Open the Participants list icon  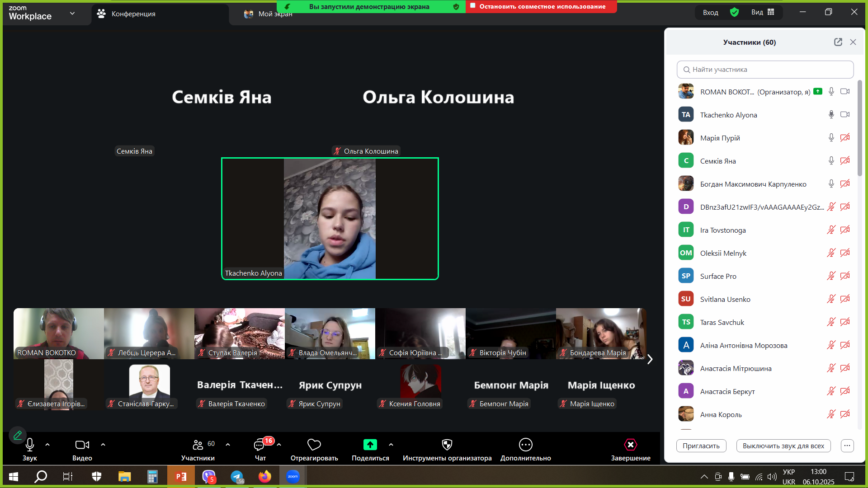(x=198, y=445)
